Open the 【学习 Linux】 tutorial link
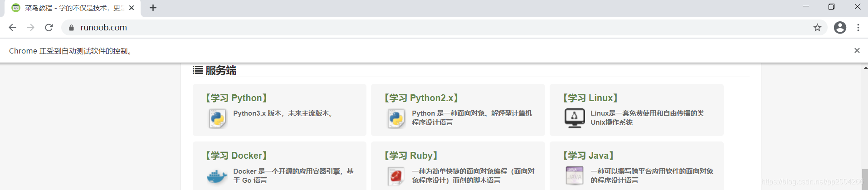868x190 pixels. (x=590, y=98)
